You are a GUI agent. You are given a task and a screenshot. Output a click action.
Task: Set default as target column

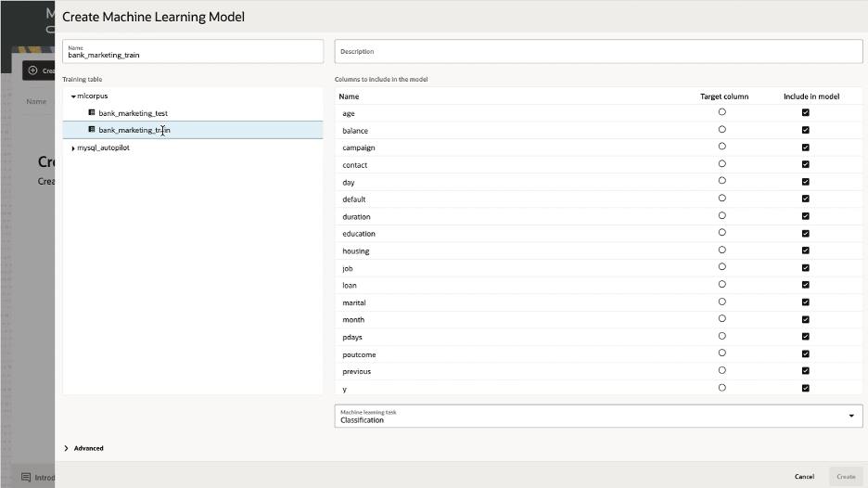coord(721,199)
